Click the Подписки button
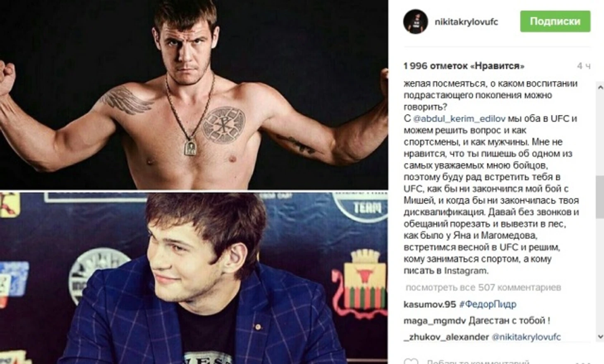The image size is (604, 364). coord(555,21)
